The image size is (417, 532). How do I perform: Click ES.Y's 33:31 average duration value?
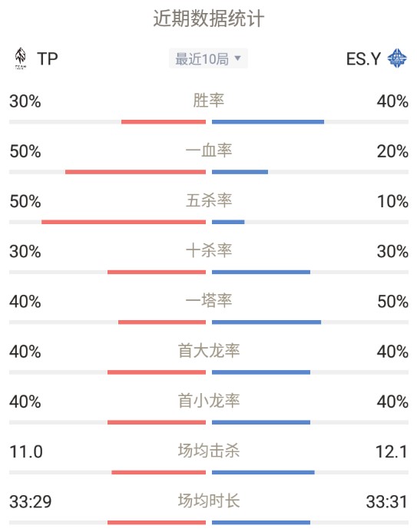387,502
